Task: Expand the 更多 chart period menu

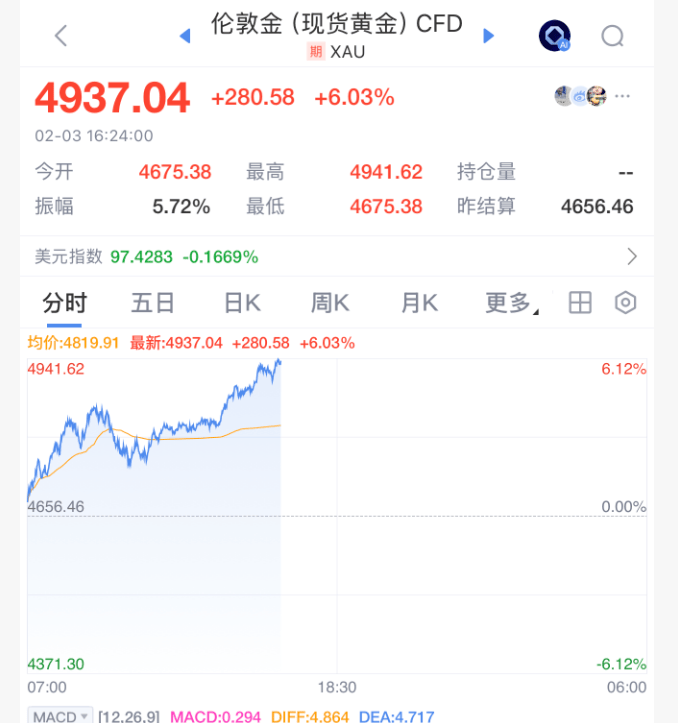Action: [510, 303]
